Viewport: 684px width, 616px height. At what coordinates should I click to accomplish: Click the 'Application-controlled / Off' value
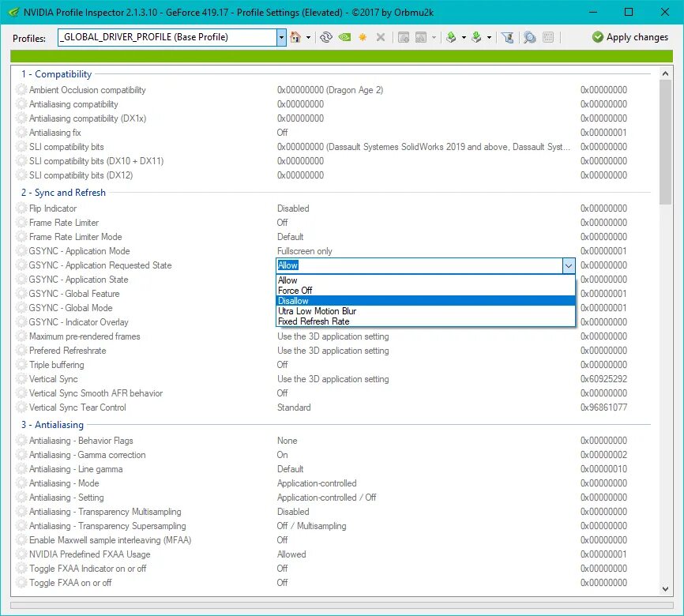326,498
